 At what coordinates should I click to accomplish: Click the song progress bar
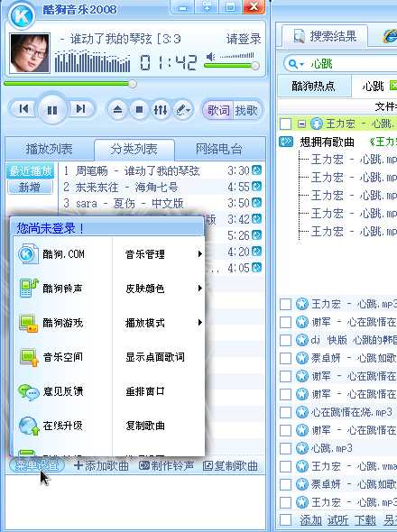(70, 84)
